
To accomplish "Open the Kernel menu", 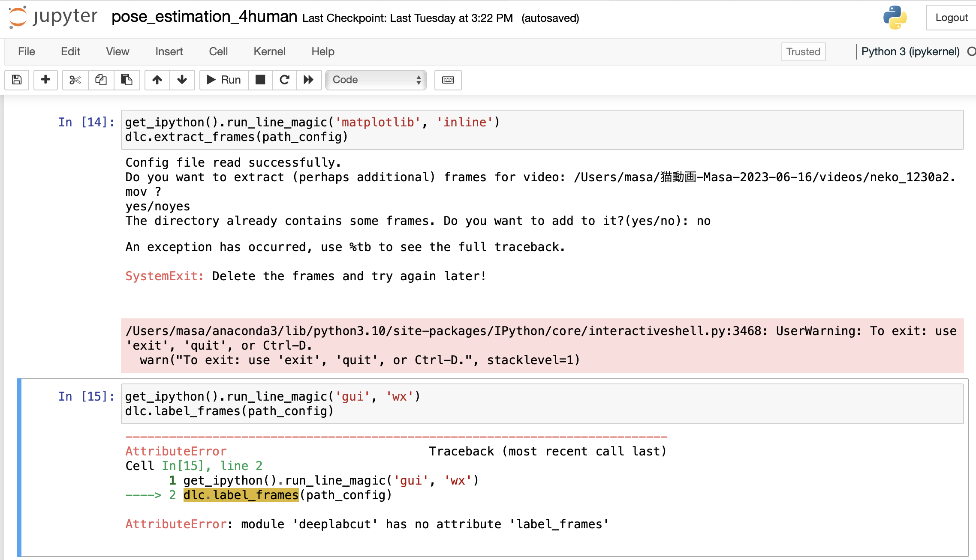I will pyautogui.click(x=269, y=51).
